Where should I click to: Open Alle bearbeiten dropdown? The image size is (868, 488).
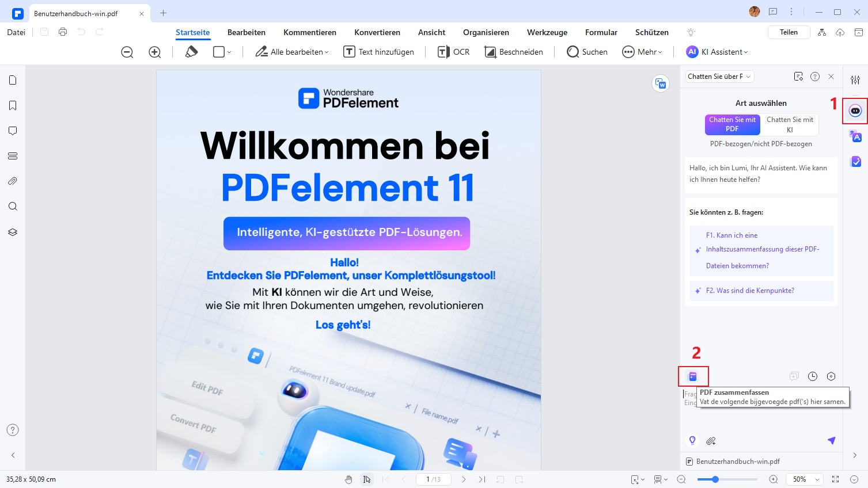tap(292, 52)
